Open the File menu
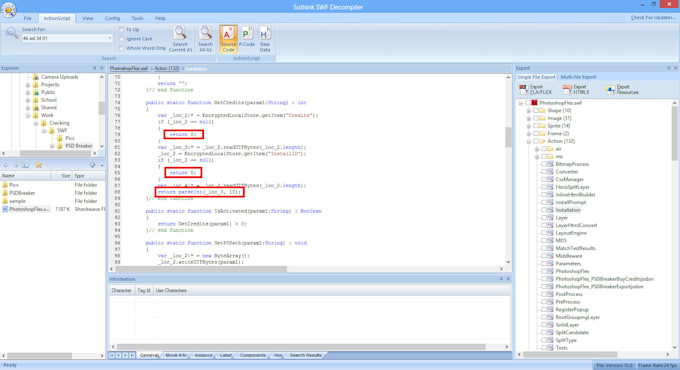 (27, 18)
